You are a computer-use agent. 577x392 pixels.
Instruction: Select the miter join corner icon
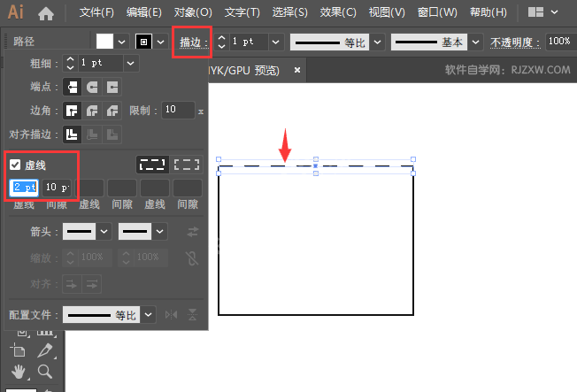(x=73, y=111)
